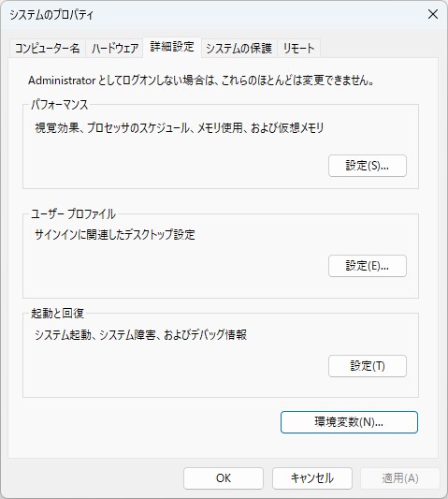Image resolution: width=448 pixels, height=499 pixels.
Task: Open the 環境変数(N) dialog
Action: pyautogui.click(x=349, y=422)
